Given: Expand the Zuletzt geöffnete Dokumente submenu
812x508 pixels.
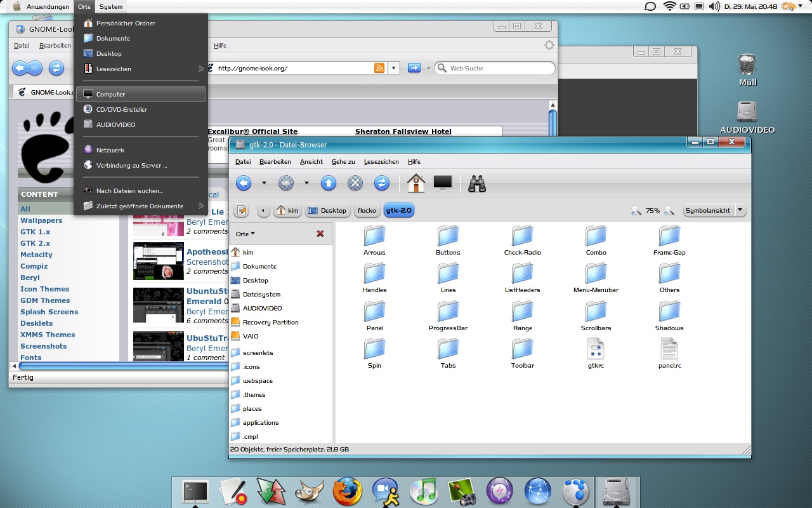Looking at the screenshot, I should tap(140, 206).
